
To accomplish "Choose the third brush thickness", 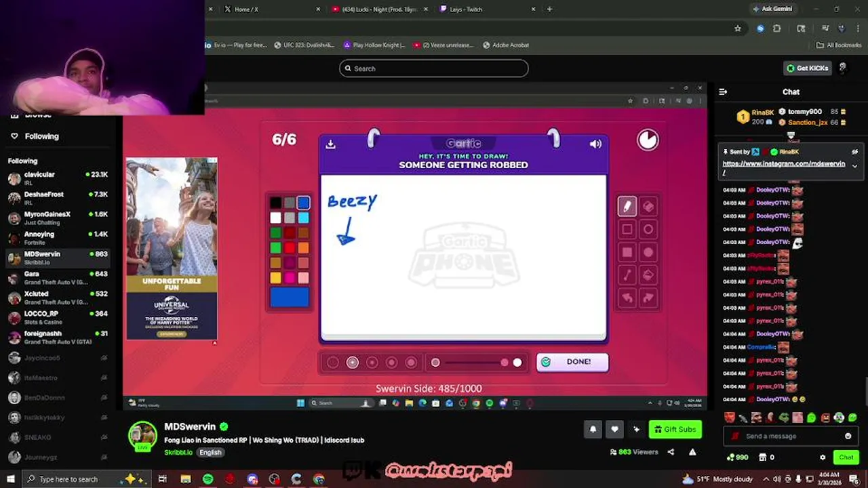I will click(x=372, y=363).
